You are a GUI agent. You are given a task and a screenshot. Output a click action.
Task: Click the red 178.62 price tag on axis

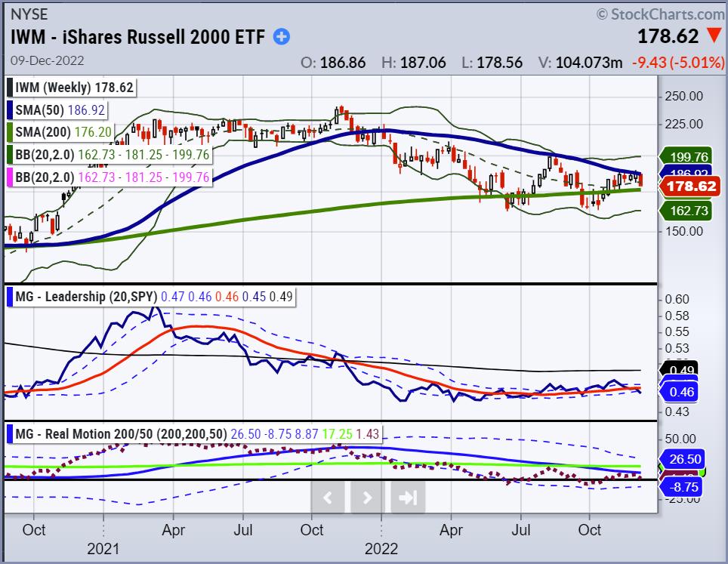click(x=691, y=186)
